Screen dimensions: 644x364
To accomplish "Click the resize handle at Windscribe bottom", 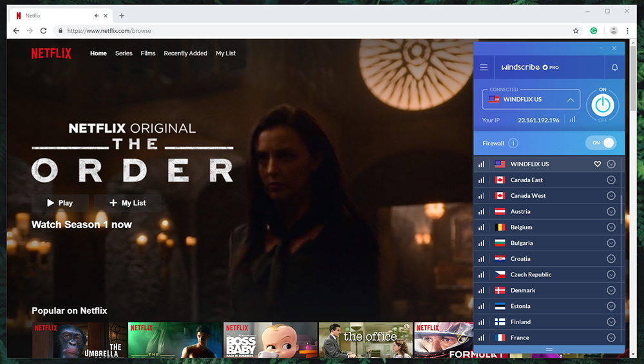I will (549, 350).
